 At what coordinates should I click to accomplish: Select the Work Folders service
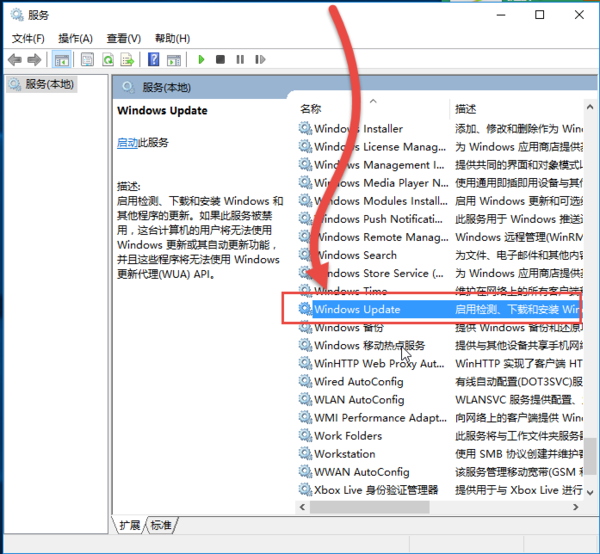pyautogui.click(x=440, y=436)
